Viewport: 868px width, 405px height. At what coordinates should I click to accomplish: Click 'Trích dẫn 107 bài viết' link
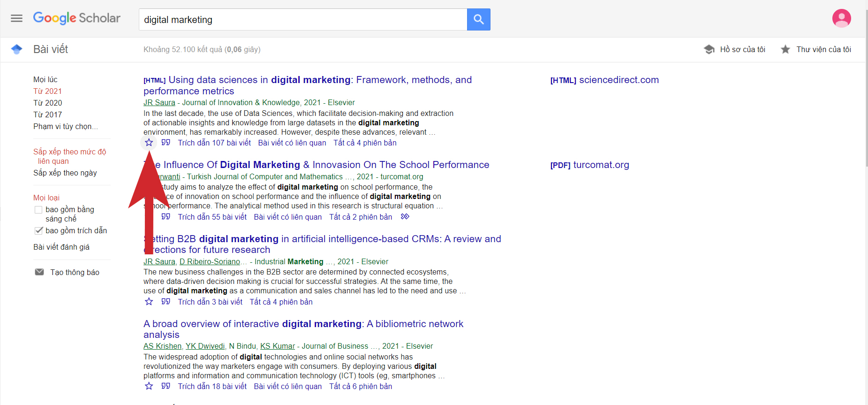(214, 143)
